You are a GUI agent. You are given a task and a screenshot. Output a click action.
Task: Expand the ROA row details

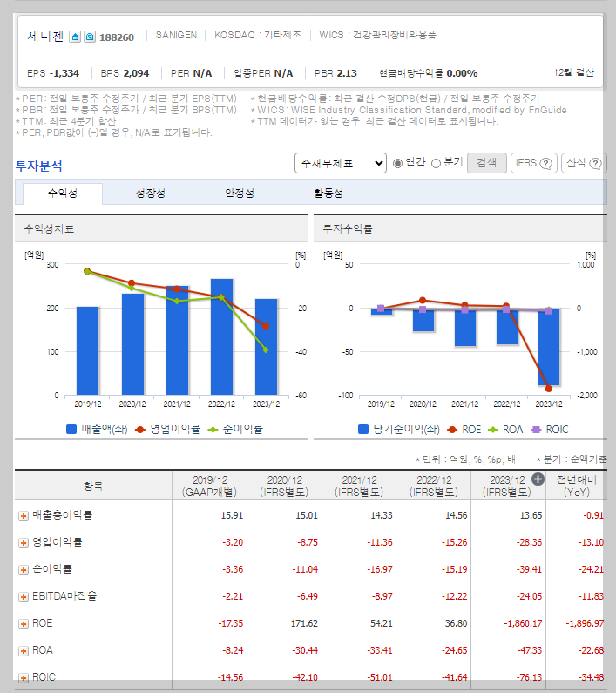click(x=24, y=650)
